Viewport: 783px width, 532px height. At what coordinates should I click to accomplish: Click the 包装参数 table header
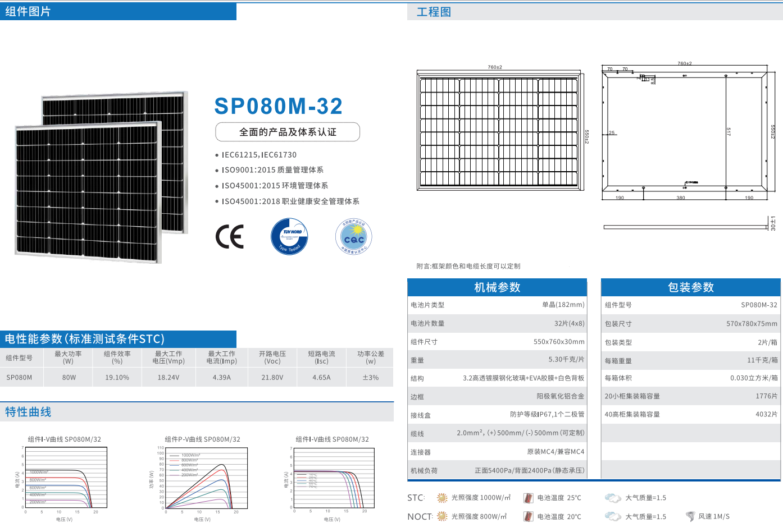point(690,287)
